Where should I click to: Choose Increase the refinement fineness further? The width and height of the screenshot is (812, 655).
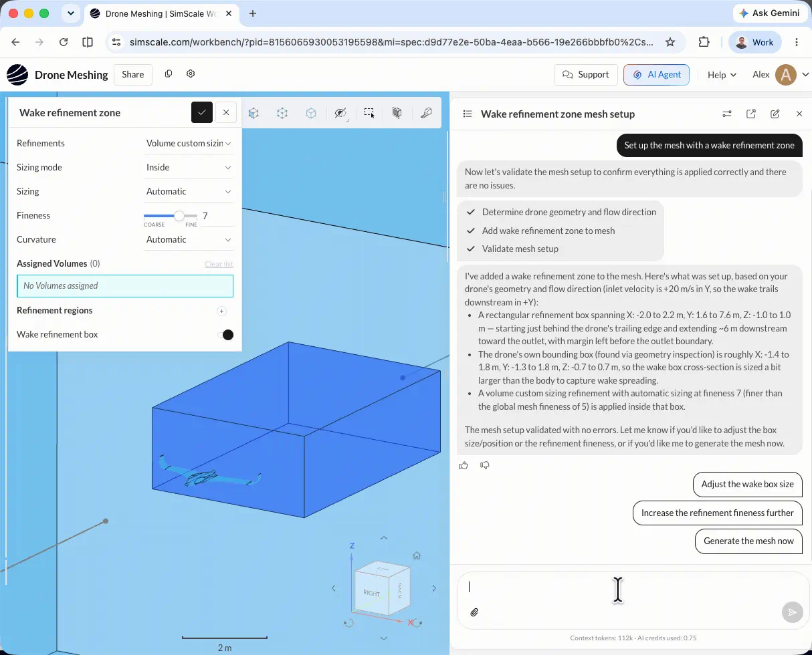coord(718,513)
